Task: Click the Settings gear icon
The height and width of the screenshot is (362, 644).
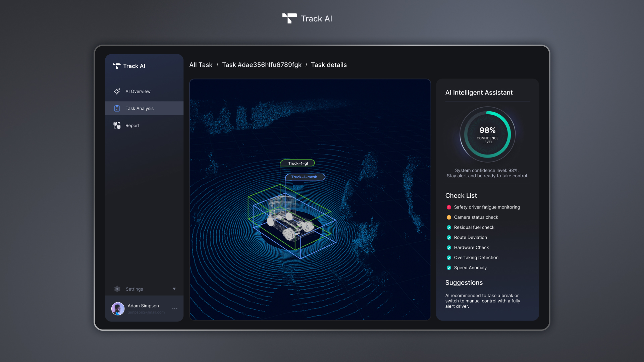Action: tap(117, 289)
